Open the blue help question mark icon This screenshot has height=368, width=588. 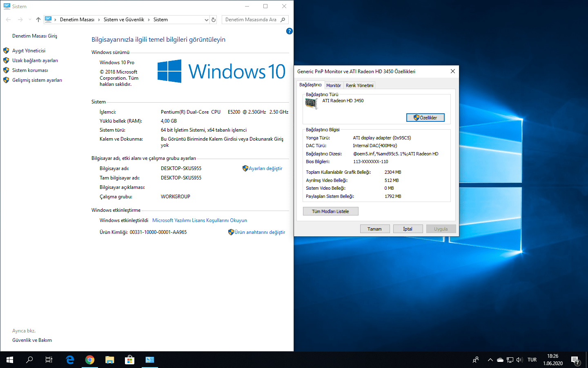click(x=290, y=31)
